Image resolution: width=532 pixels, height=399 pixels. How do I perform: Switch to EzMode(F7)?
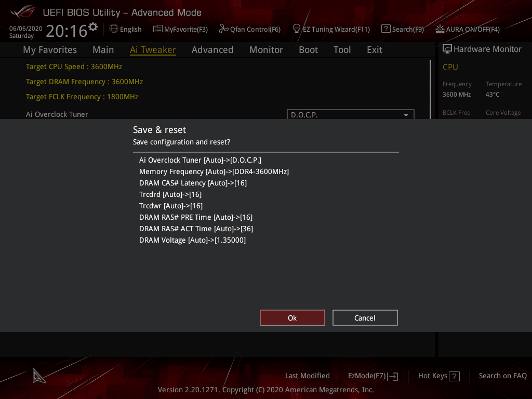(373, 376)
